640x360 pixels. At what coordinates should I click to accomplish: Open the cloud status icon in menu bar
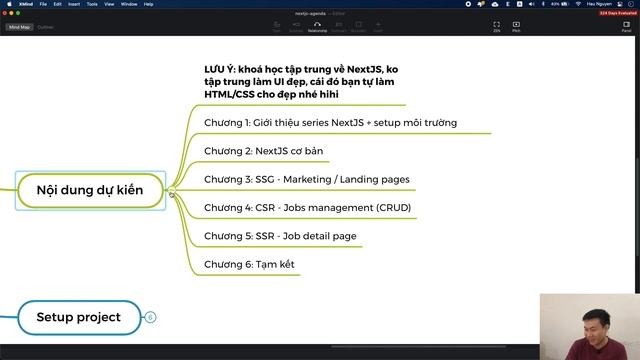(495, 4)
